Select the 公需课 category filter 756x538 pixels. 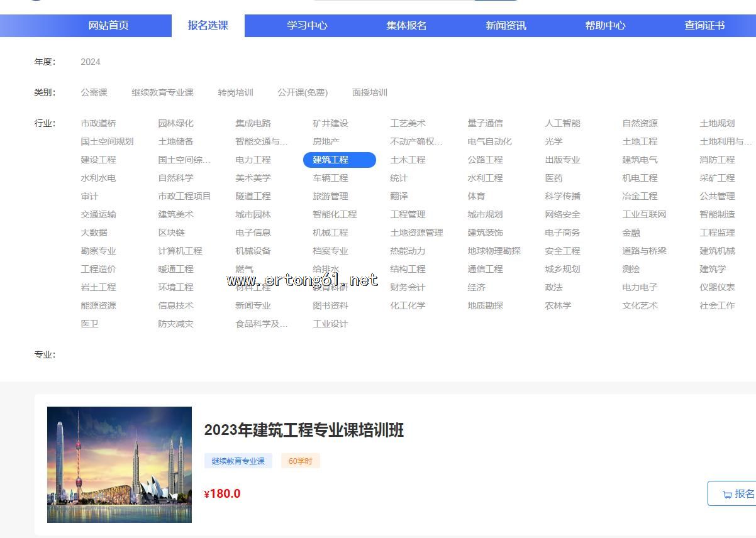click(94, 92)
